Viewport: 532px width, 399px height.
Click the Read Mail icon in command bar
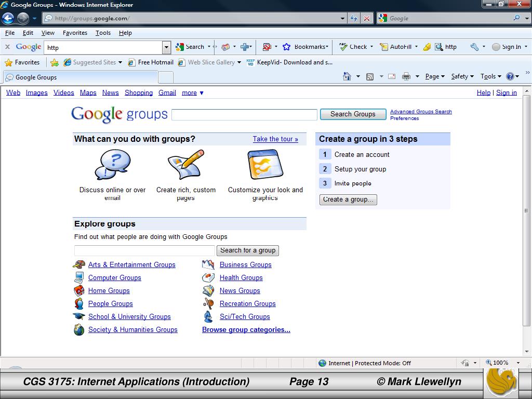tap(392, 77)
